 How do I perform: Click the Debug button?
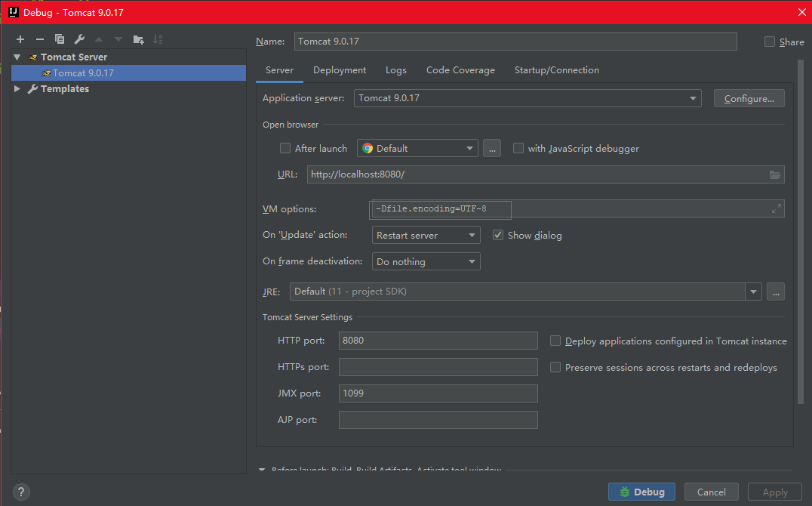pyautogui.click(x=641, y=492)
